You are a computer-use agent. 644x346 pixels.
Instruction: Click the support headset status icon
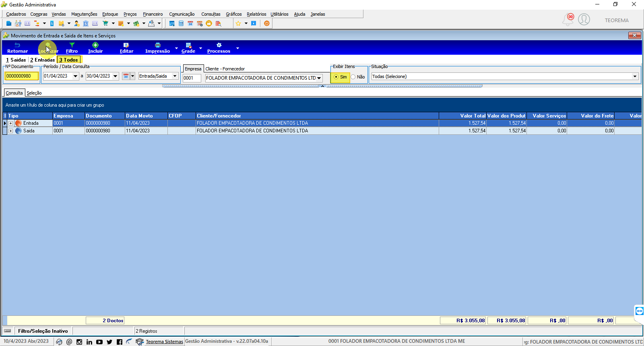point(59,342)
